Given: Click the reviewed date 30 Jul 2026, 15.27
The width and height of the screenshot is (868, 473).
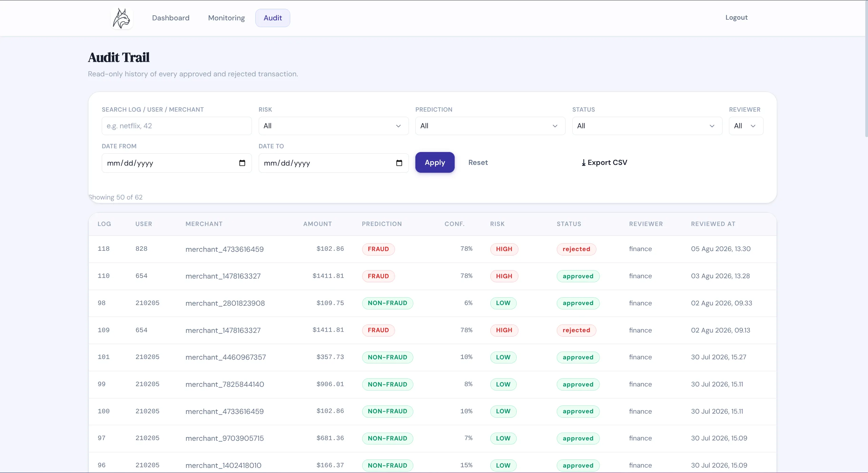Looking at the screenshot, I should pos(718,357).
